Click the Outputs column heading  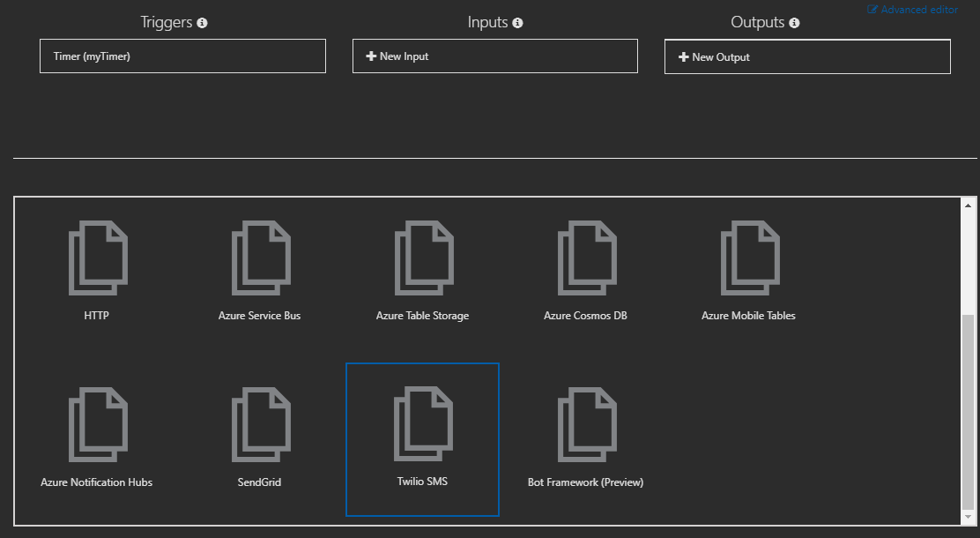(x=758, y=23)
